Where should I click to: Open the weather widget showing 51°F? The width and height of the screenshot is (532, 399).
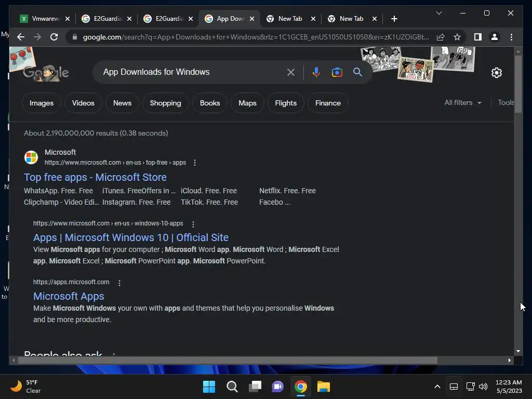tap(25, 387)
